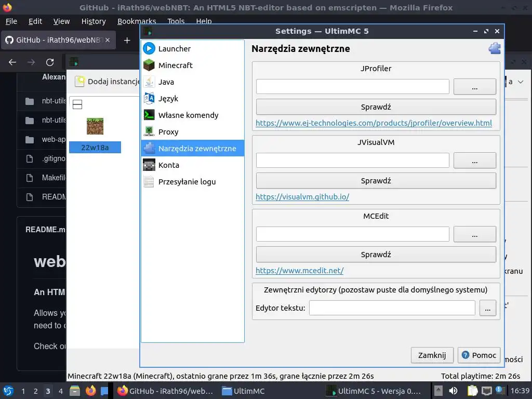Click Sprawdź under JProfiler
Viewport: 532px width, 399px height.
point(376,107)
